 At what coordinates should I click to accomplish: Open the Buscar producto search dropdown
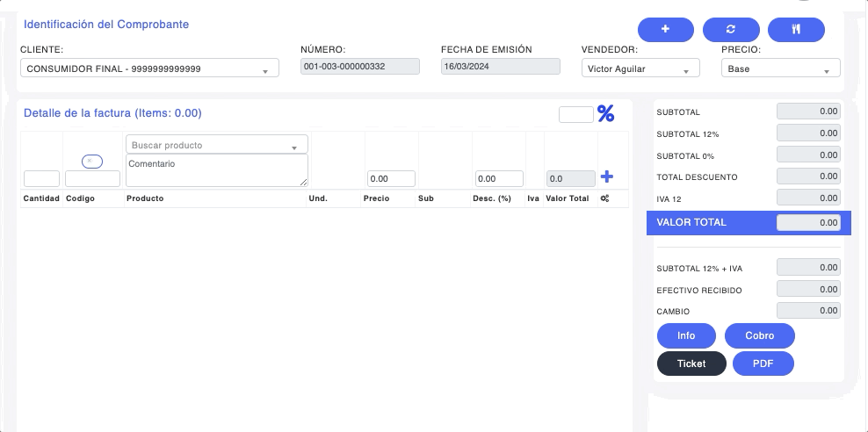tap(216, 145)
